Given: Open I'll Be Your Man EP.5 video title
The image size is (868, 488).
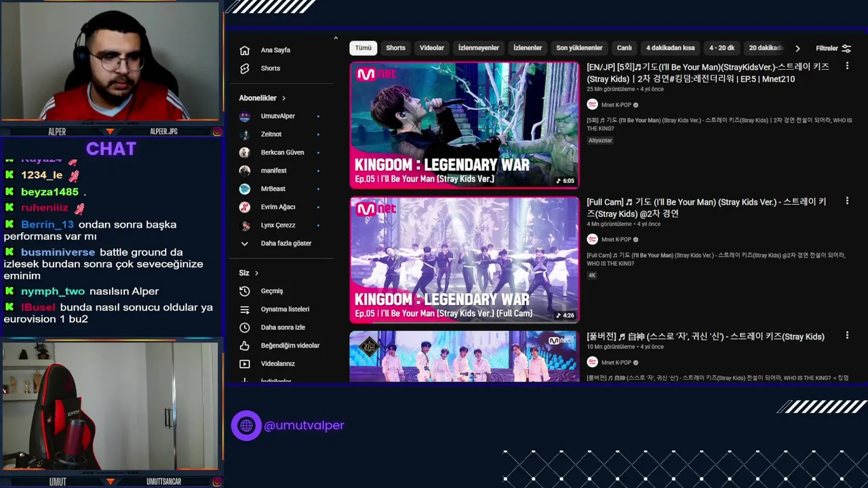Looking at the screenshot, I should click(x=707, y=73).
